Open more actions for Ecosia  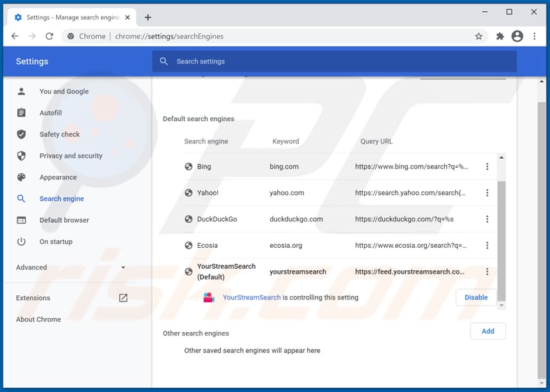coord(487,245)
